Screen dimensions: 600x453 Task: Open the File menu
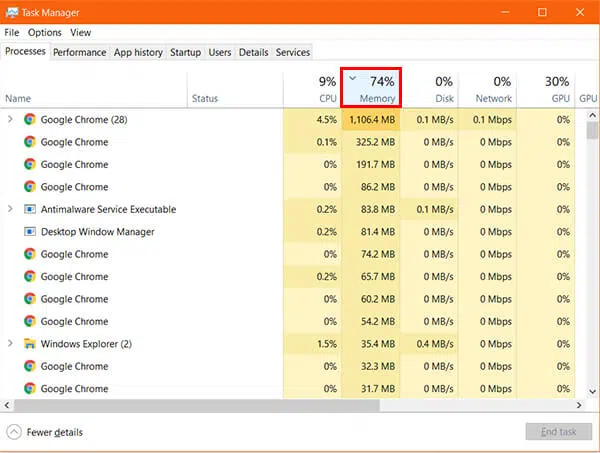click(x=12, y=33)
